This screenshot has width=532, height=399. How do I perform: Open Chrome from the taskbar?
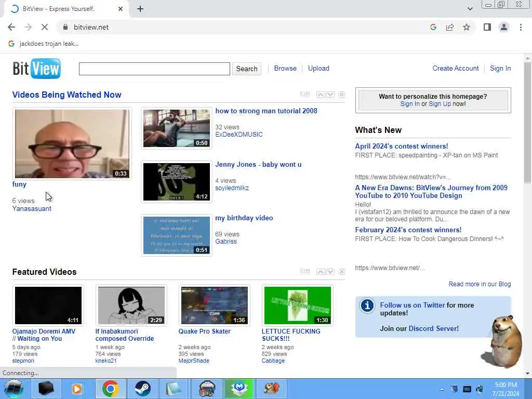click(110, 389)
